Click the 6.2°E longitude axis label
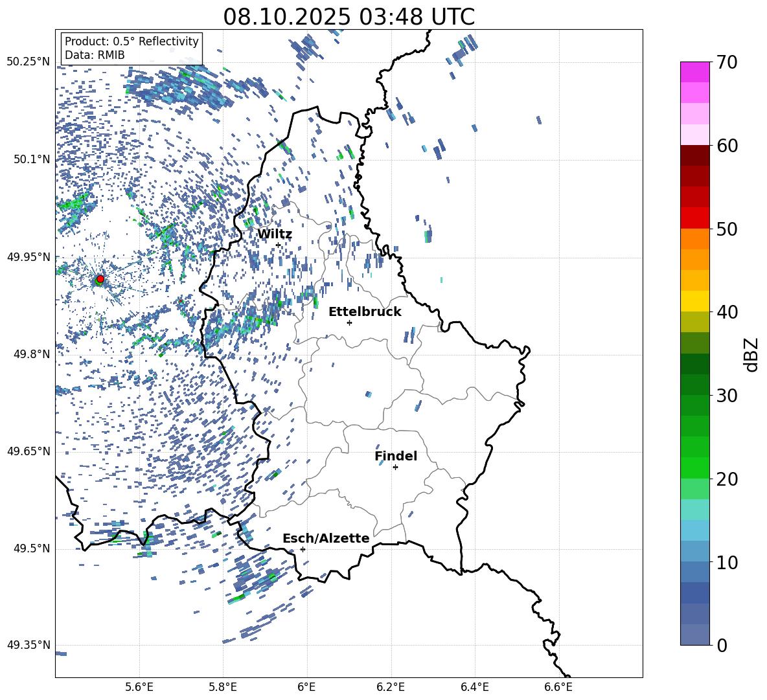Screen dimensions: 767x700 pos(391,686)
